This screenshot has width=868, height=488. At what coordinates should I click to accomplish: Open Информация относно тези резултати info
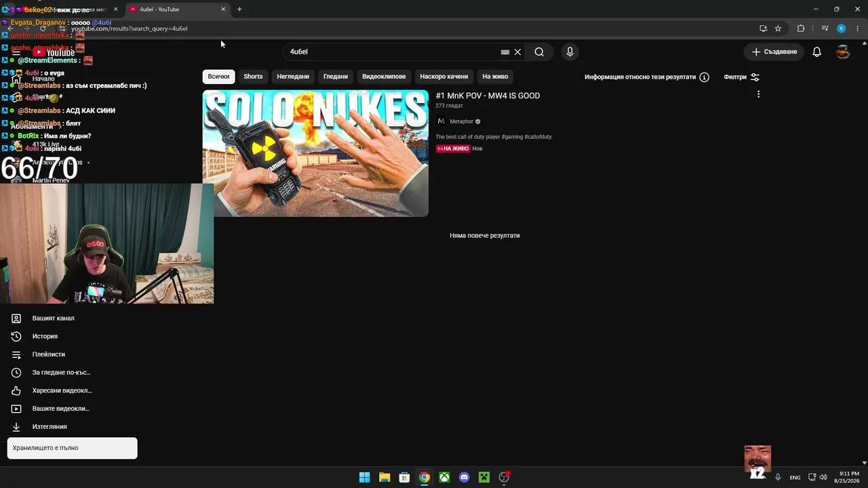pyautogui.click(x=647, y=77)
